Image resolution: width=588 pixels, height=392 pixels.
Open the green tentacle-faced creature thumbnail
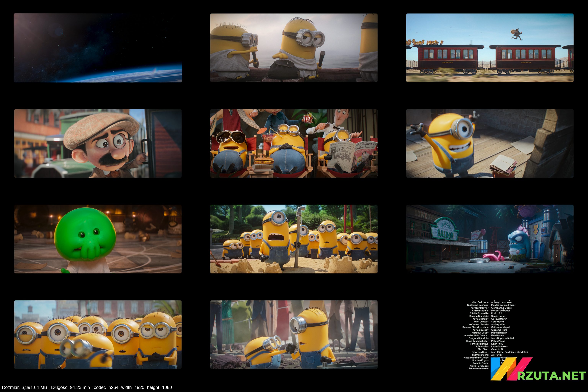[98, 239]
